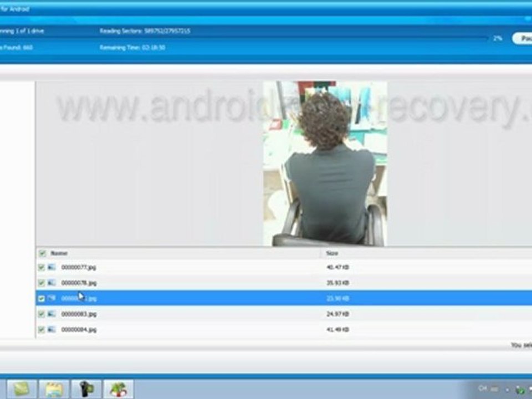This screenshot has width=532, height=399.
Task: Sort the file list by Size column
Action: (332, 253)
